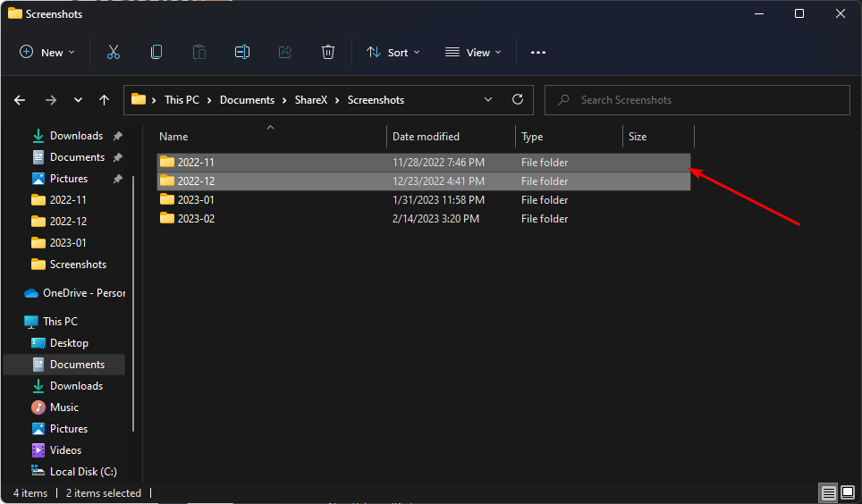Open recent locations chevron
The height and width of the screenshot is (504, 862).
tap(78, 100)
